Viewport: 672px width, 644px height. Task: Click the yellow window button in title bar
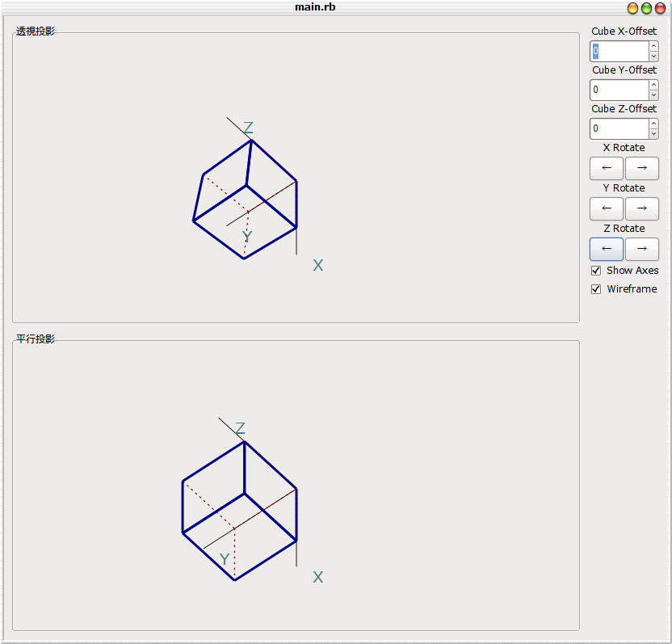pyautogui.click(x=632, y=8)
